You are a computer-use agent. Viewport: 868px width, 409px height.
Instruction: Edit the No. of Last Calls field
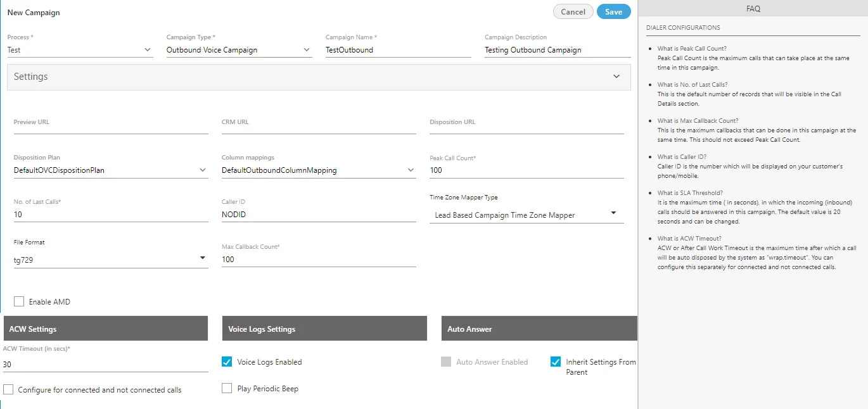pos(111,215)
